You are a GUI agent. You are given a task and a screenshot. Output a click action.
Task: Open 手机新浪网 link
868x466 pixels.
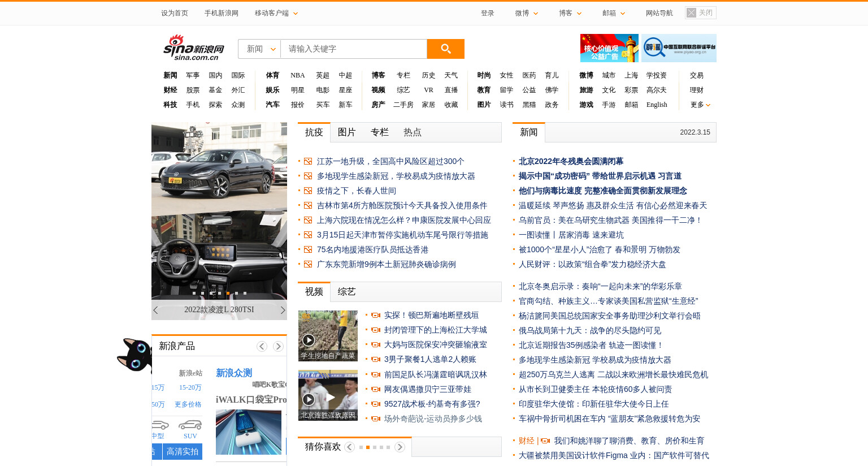point(222,13)
